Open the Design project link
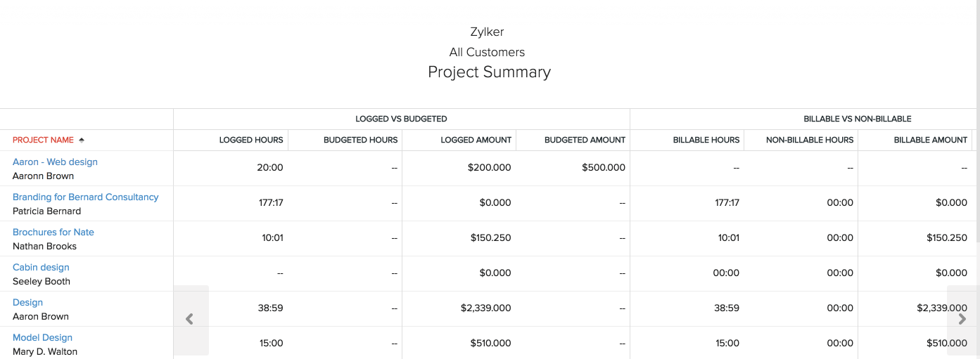The height and width of the screenshot is (359, 980). 27,302
